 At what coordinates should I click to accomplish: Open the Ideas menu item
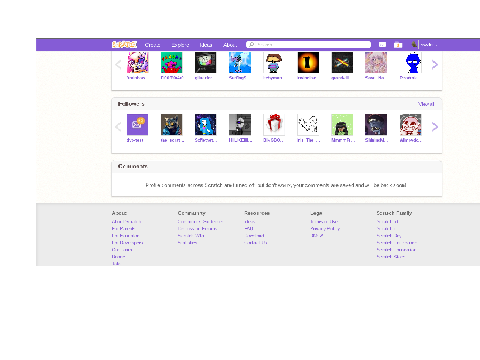pyautogui.click(x=206, y=45)
